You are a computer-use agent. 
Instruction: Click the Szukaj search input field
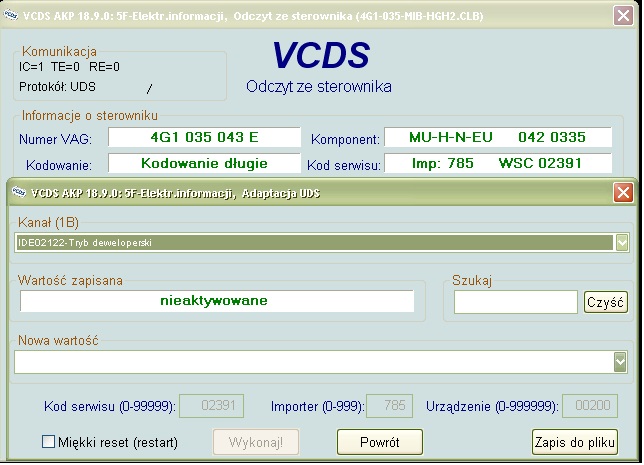pyautogui.click(x=515, y=302)
